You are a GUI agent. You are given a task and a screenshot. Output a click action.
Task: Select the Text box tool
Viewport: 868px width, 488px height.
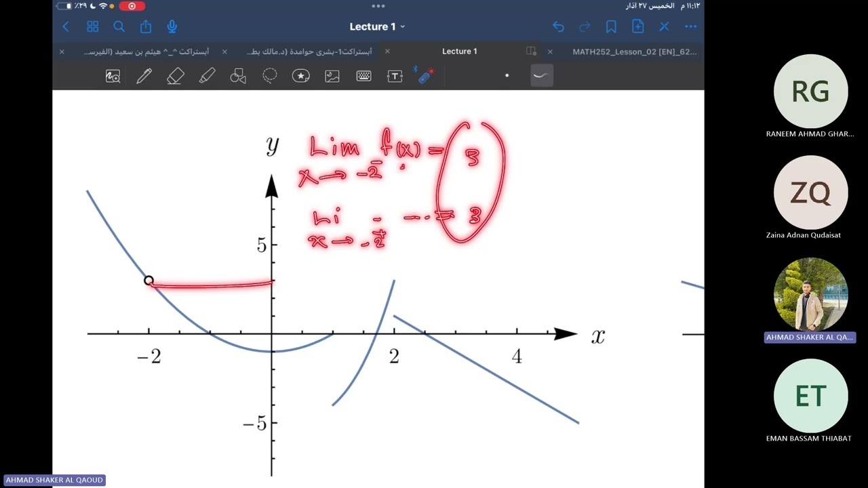[395, 77]
